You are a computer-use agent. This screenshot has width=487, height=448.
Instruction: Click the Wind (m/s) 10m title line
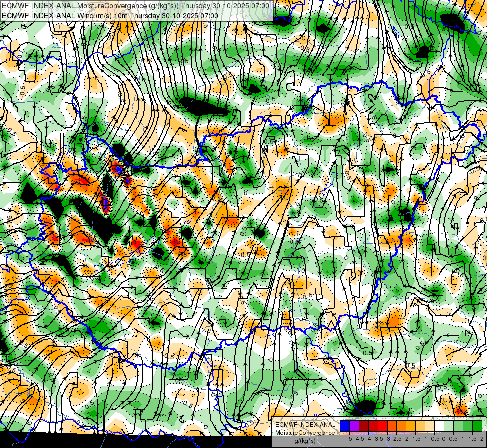coord(110,16)
